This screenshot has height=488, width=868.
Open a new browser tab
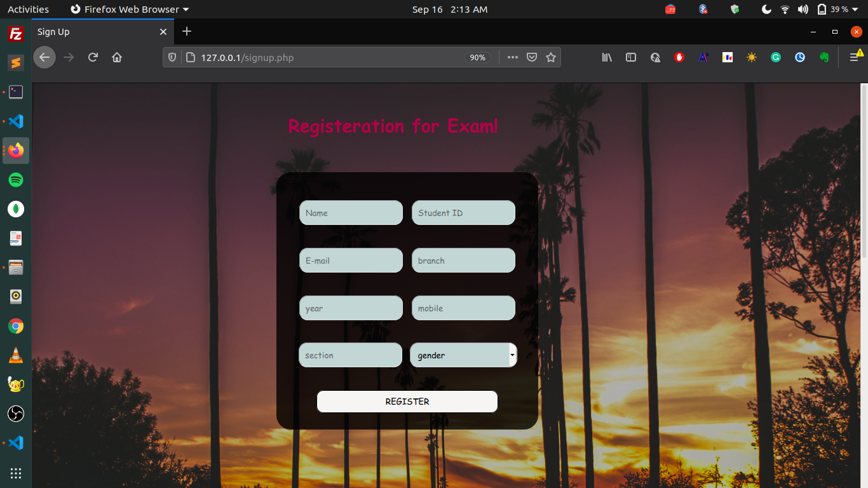[186, 31]
